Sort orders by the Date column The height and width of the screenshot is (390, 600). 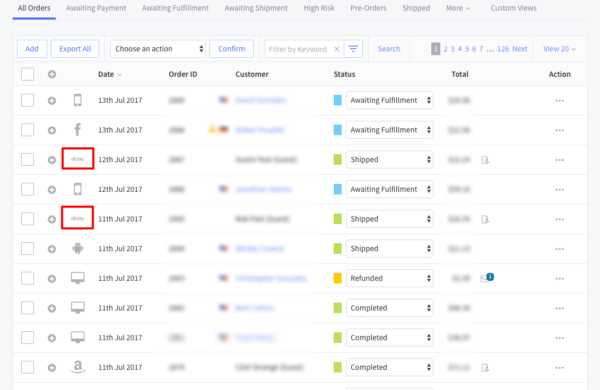click(x=110, y=74)
